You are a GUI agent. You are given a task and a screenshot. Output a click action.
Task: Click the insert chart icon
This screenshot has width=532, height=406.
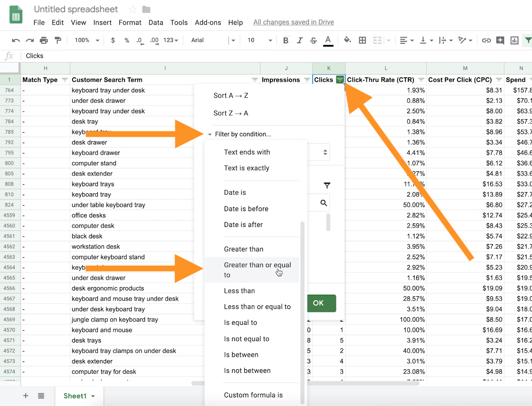[514, 40]
